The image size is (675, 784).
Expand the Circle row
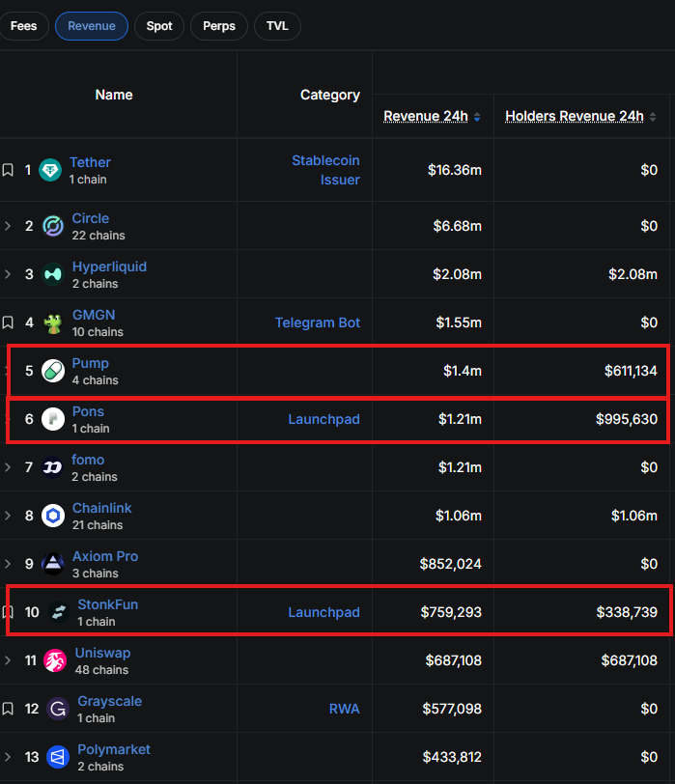pos(8,226)
